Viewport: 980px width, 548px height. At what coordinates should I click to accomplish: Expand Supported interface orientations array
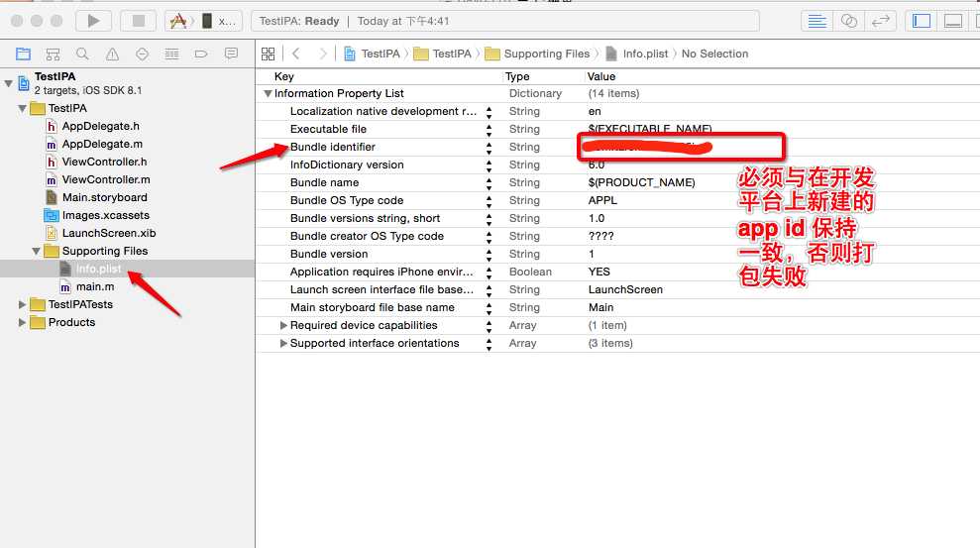coord(283,343)
